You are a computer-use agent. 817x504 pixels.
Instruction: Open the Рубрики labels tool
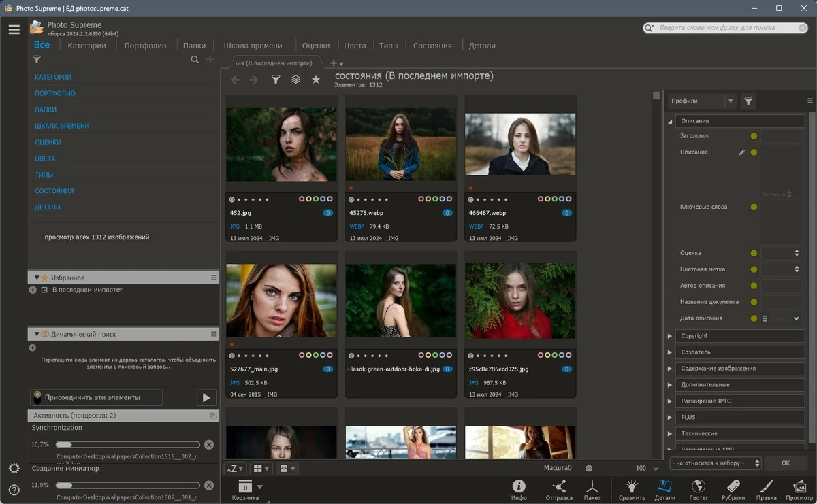point(733,490)
